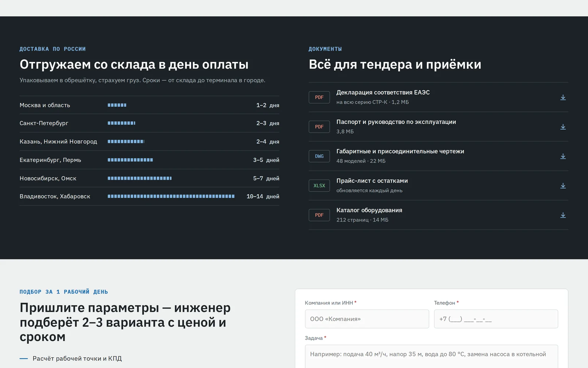Click the XLSX badge for Прайс-лист

[x=319, y=185]
